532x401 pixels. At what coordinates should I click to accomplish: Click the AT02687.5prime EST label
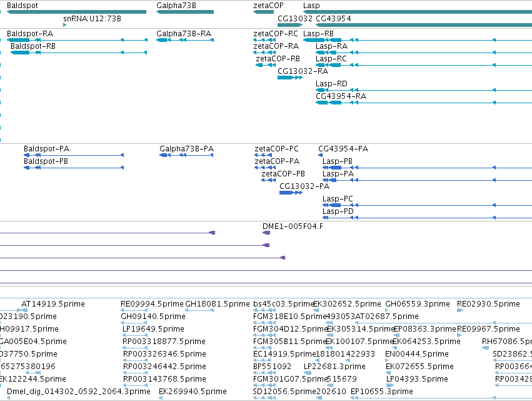click(387, 317)
